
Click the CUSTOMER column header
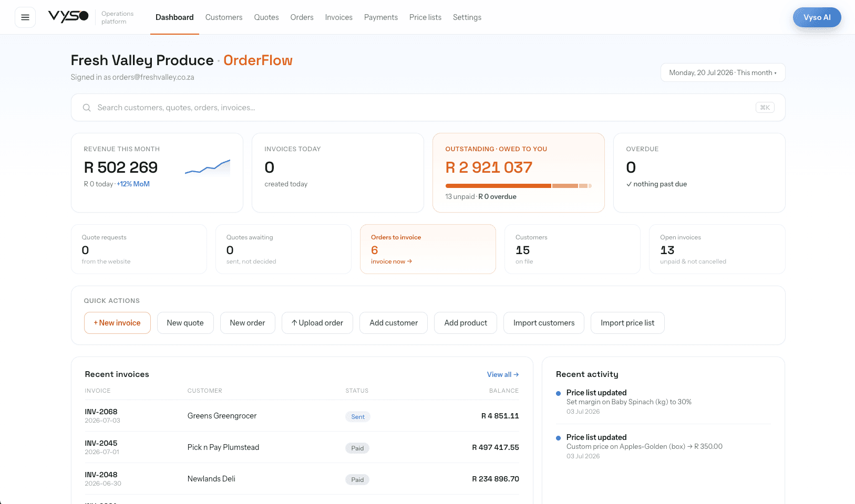[x=205, y=391]
